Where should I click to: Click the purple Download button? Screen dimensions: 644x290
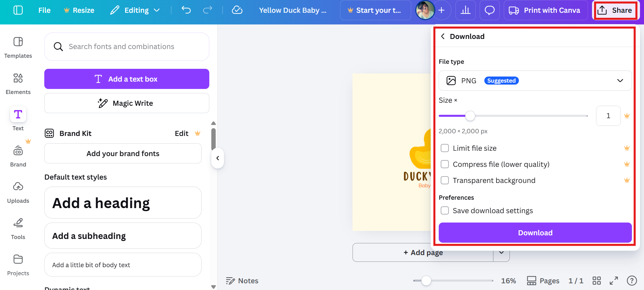(x=535, y=233)
